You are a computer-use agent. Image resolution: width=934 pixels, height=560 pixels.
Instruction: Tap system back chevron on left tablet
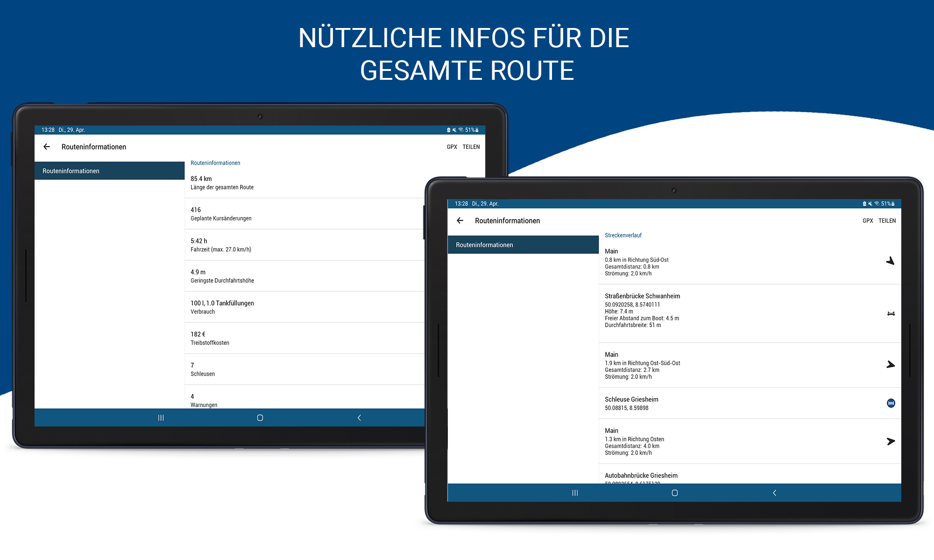359,418
